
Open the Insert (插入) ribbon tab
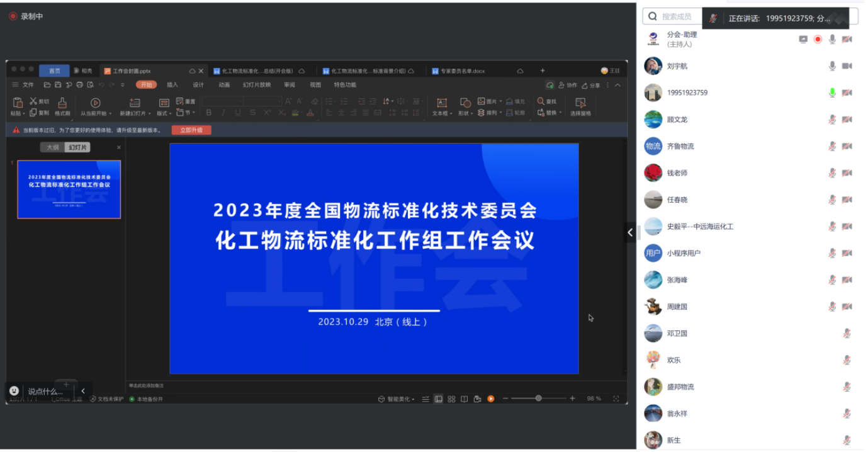(x=172, y=85)
